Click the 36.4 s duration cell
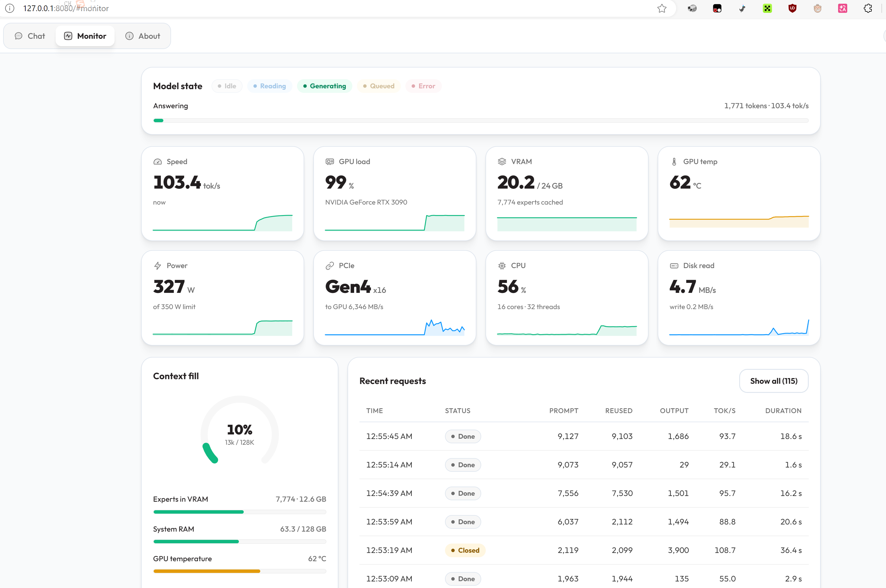 (x=791, y=550)
